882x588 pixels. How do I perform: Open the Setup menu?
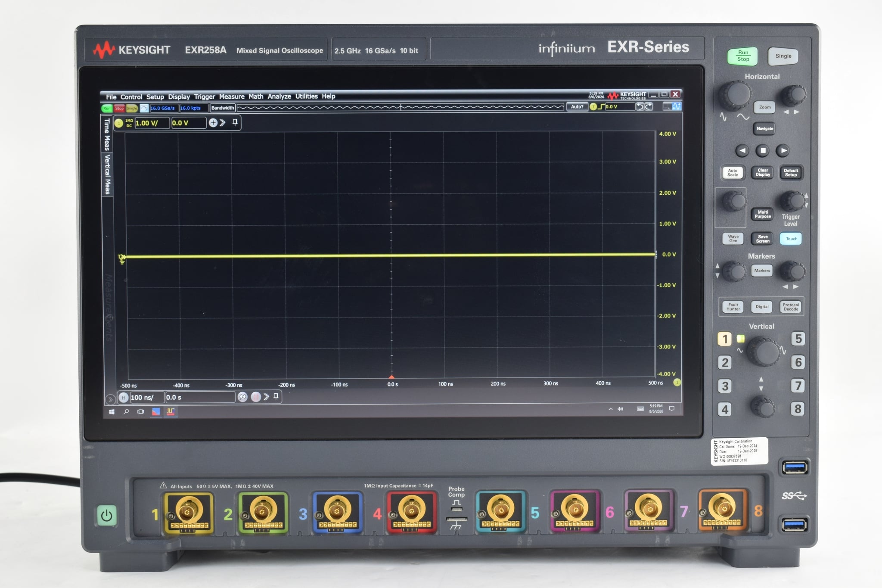click(x=155, y=97)
